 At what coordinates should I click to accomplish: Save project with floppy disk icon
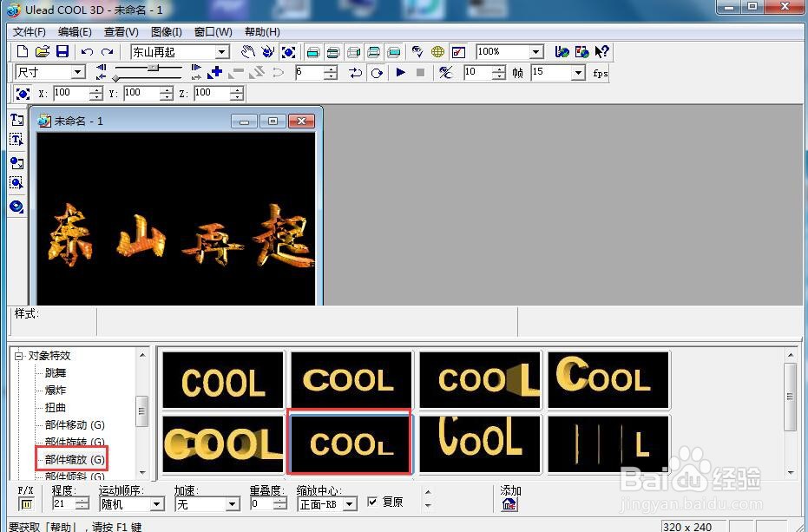click(x=62, y=51)
